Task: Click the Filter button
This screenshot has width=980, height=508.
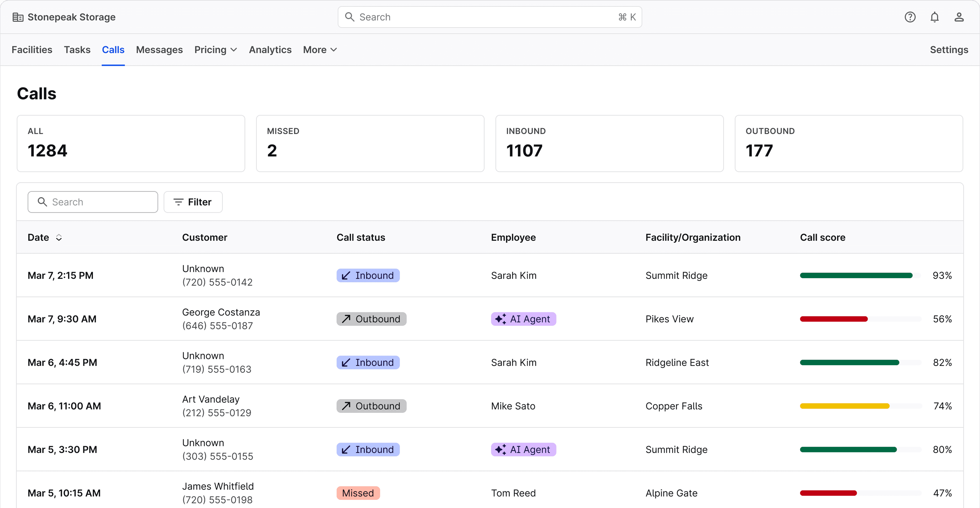Action: tap(193, 202)
